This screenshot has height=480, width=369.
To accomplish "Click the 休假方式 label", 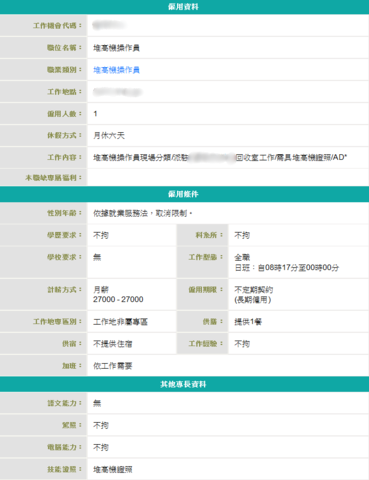I will point(64,135).
